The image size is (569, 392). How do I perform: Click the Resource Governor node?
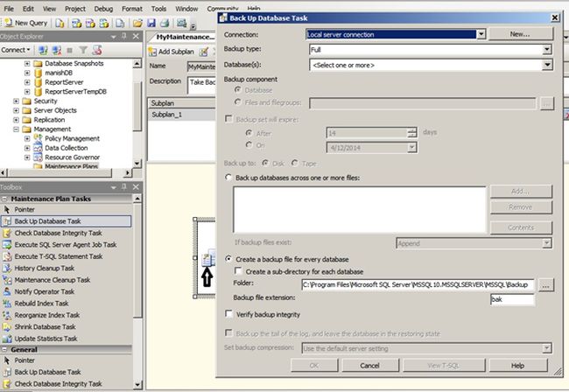[x=72, y=157]
